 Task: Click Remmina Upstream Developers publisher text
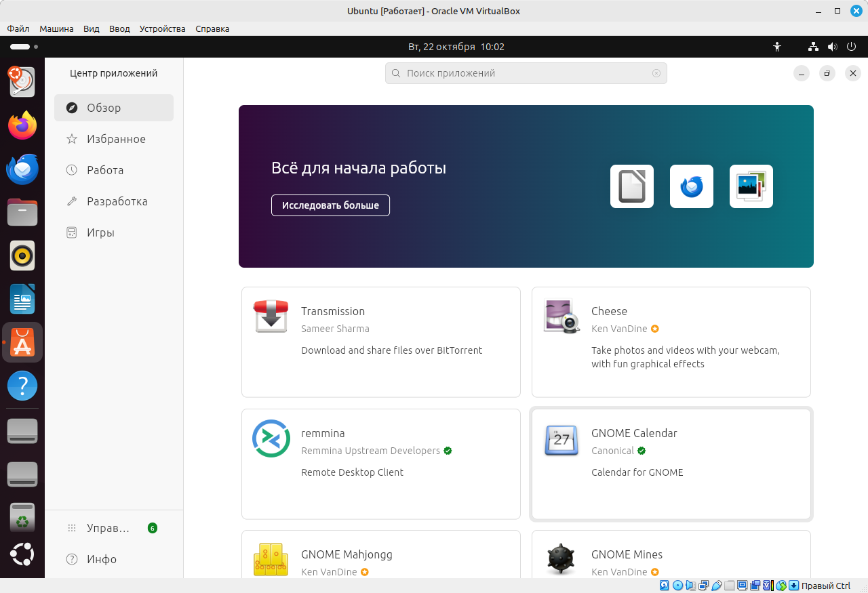tap(370, 451)
